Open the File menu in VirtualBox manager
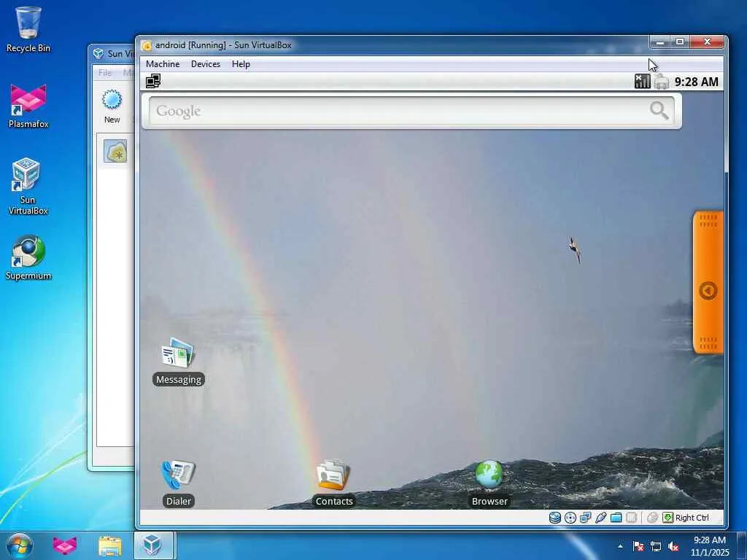 pyautogui.click(x=105, y=72)
